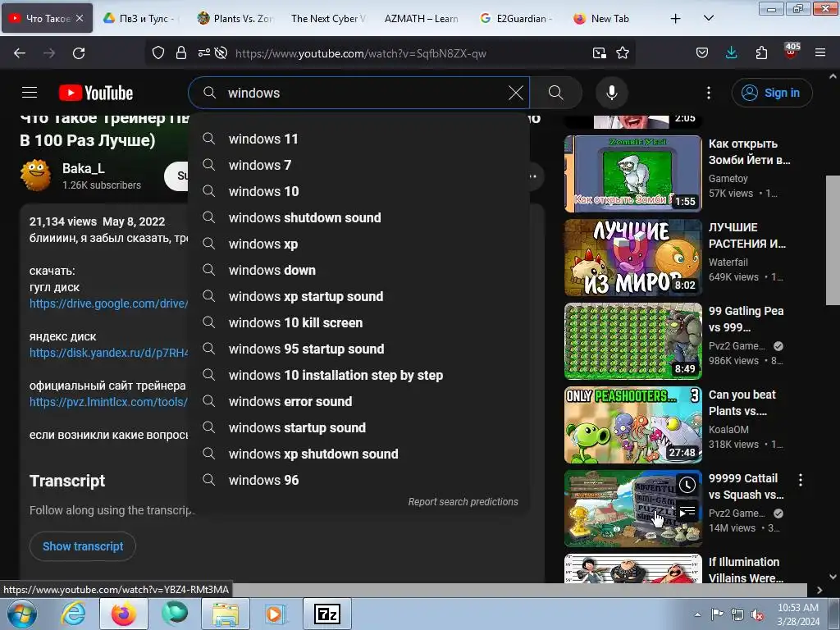
Task: Select the 'windows 11' suggestion
Action: [358, 139]
